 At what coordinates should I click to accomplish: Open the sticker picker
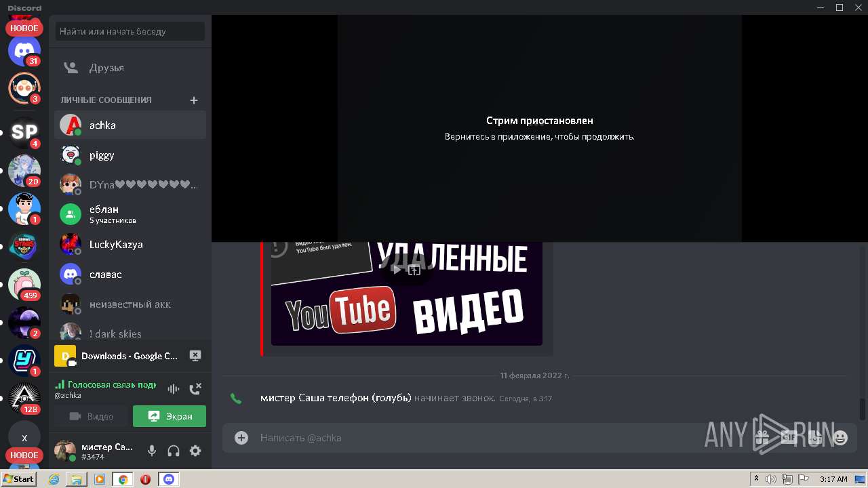click(x=814, y=437)
